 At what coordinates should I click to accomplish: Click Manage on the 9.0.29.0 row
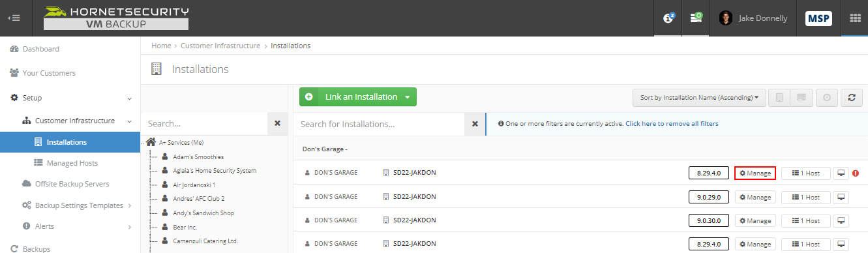[x=755, y=197]
